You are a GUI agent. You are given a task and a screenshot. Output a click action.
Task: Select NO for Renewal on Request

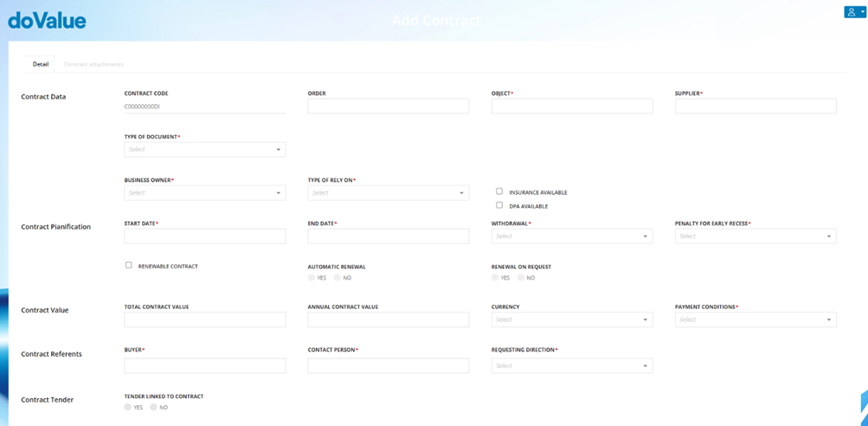(x=521, y=278)
